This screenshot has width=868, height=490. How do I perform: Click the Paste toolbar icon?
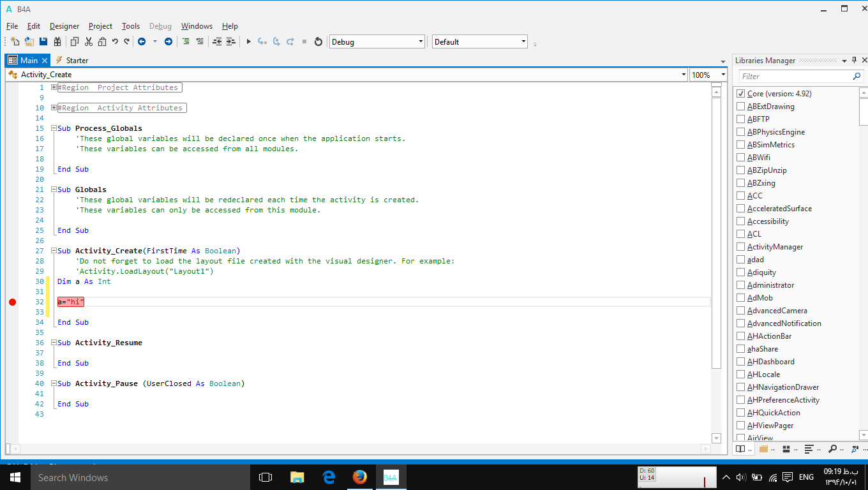pos(102,41)
